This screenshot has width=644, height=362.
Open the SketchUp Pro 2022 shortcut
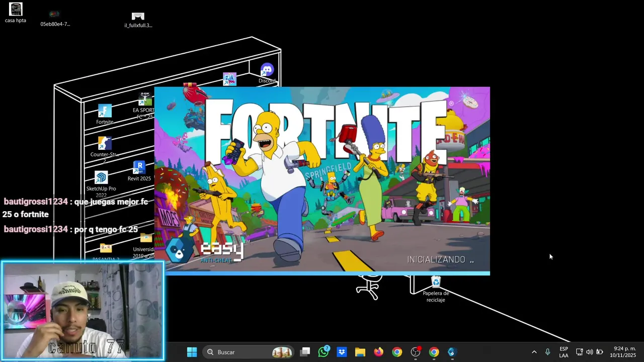point(101,185)
